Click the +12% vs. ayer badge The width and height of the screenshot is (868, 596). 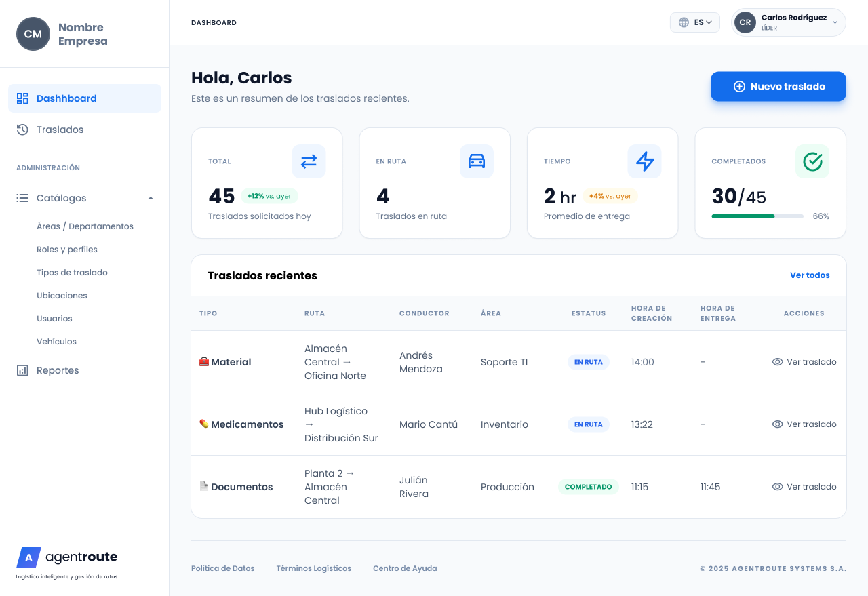pos(269,196)
